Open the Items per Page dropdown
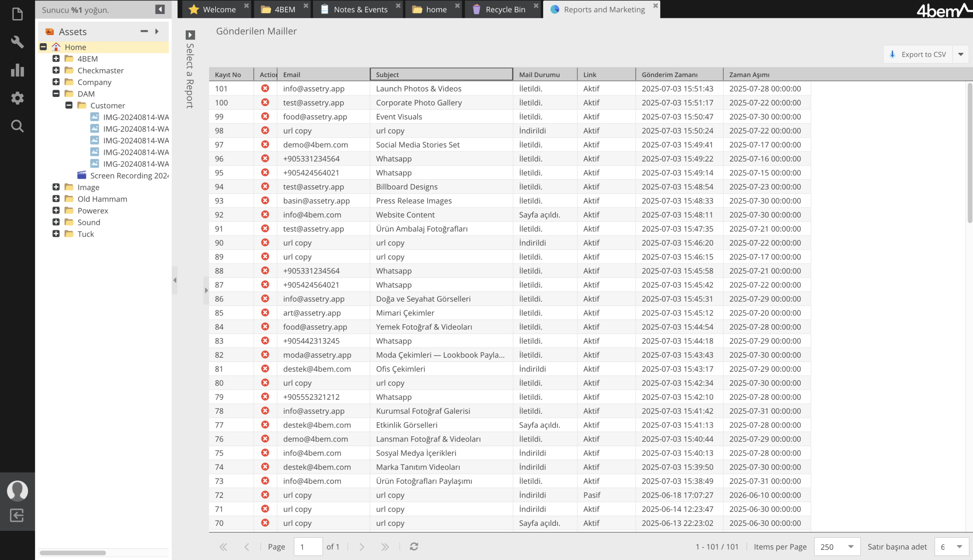Viewport: 973px width, 560px height. [837, 547]
